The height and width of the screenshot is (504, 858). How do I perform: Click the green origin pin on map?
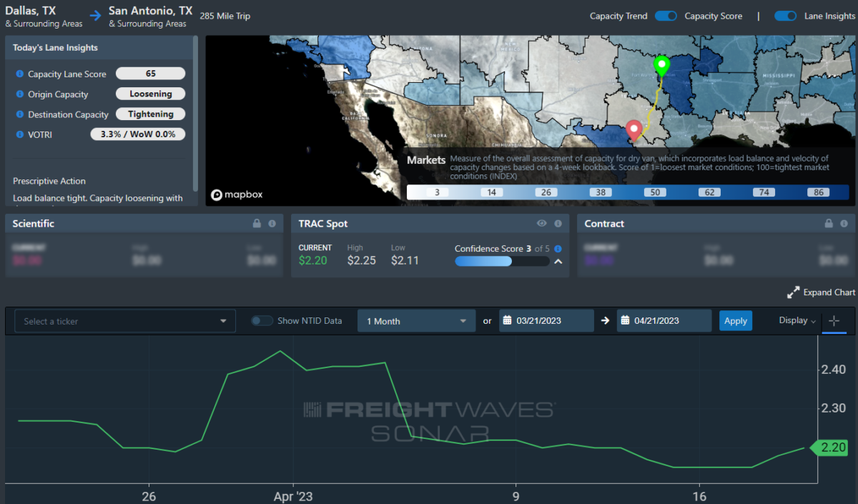click(x=661, y=66)
